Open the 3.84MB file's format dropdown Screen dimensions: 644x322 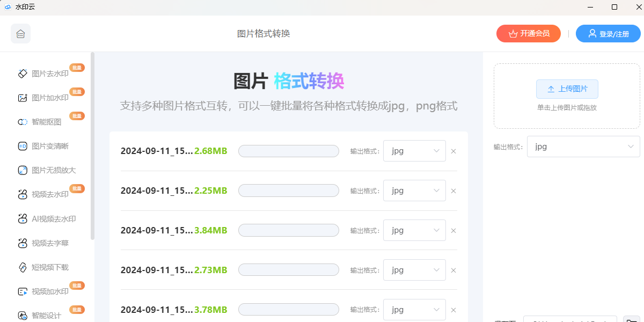coord(414,230)
